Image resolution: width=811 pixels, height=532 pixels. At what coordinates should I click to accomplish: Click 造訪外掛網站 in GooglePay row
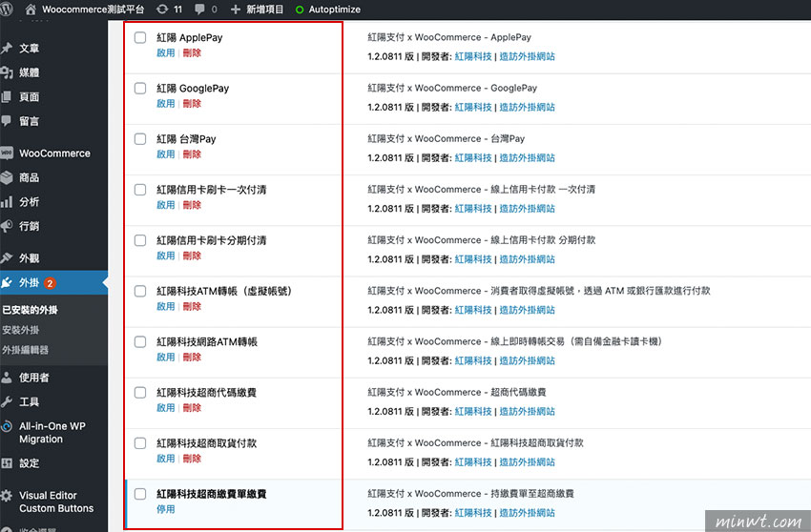[x=527, y=107]
